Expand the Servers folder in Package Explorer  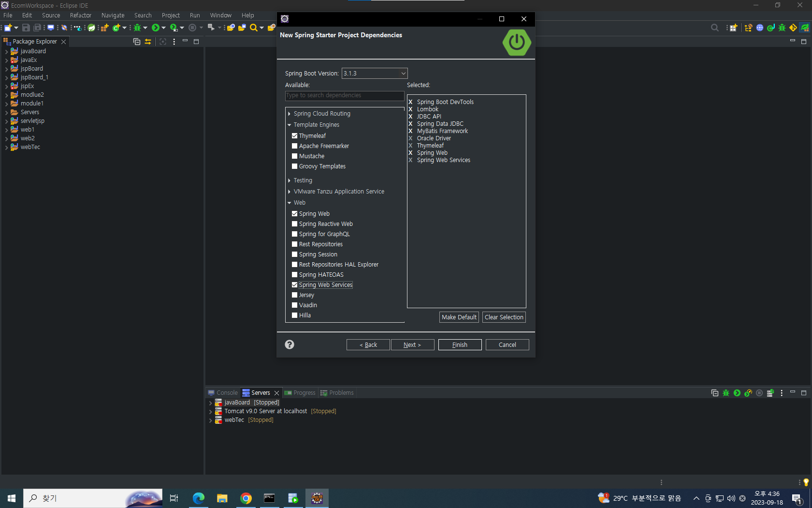(6, 112)
